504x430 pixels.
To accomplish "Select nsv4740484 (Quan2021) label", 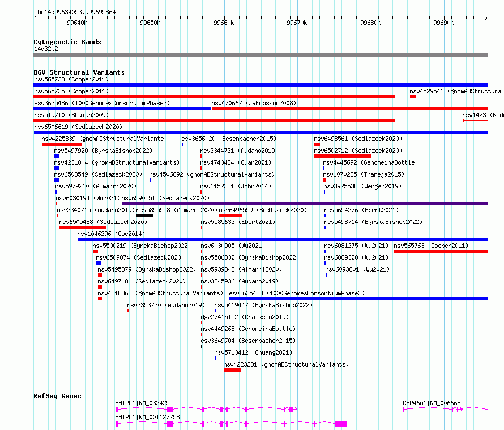I will (x=236, y=162).
